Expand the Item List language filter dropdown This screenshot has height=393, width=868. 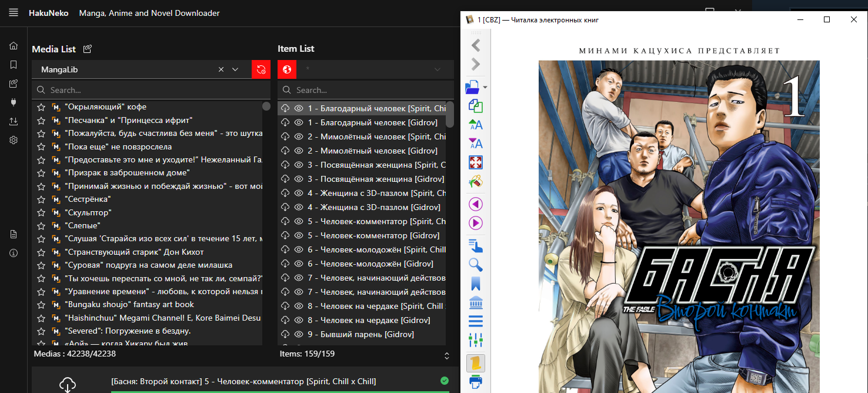[x=437, y=69]
